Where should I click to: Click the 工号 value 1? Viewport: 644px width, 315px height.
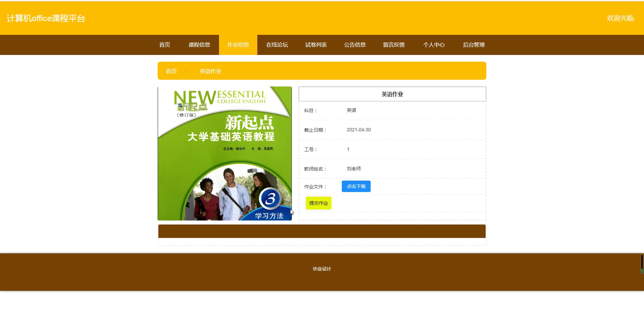pos(348,149)
